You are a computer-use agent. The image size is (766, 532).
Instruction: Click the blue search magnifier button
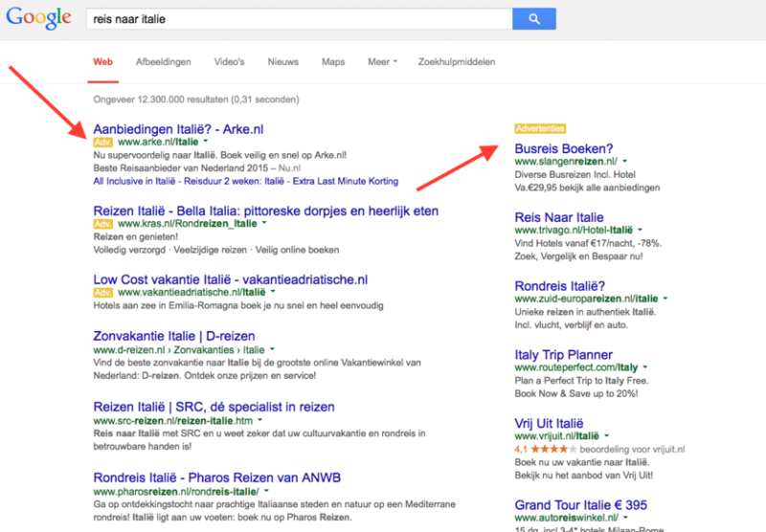tap(534, 19)
